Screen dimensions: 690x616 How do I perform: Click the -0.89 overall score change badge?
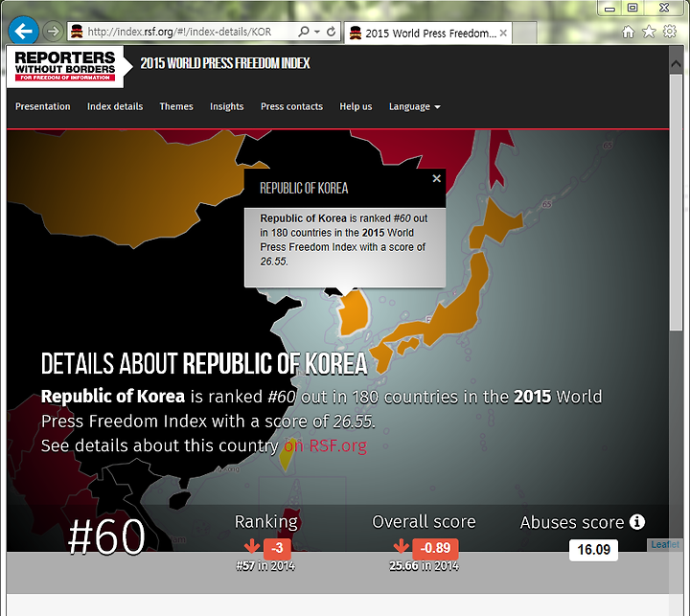click(x=435, y=548)
